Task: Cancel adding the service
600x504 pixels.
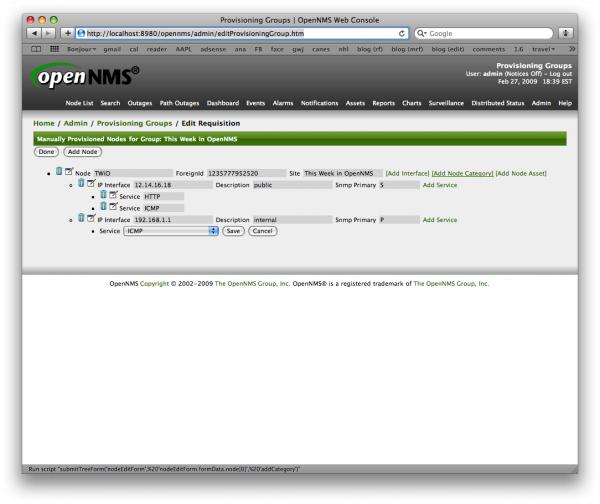Action: (x=262, y=231)
